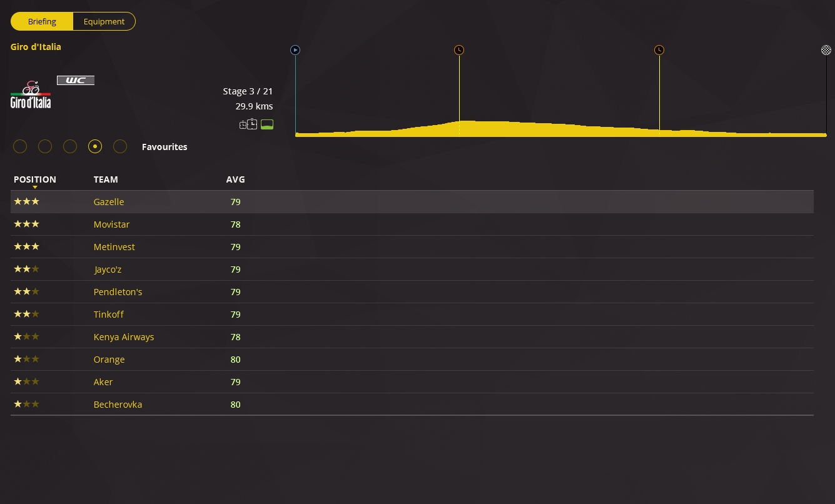Click Becherovka's AVG value 80
The image size is (835, 504).
pyautogui.click(x=235, y=405)
